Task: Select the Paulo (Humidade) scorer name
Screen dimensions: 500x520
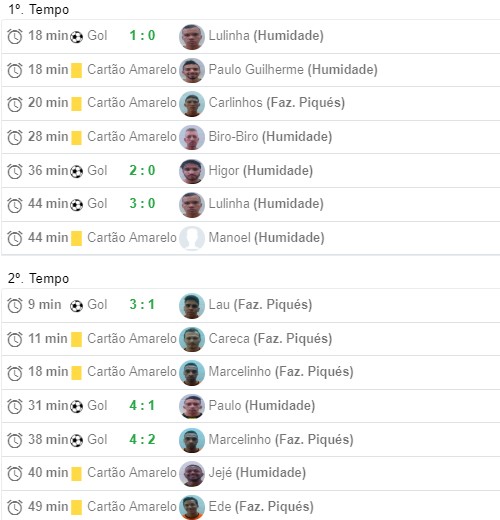Action: click(262, 406)
